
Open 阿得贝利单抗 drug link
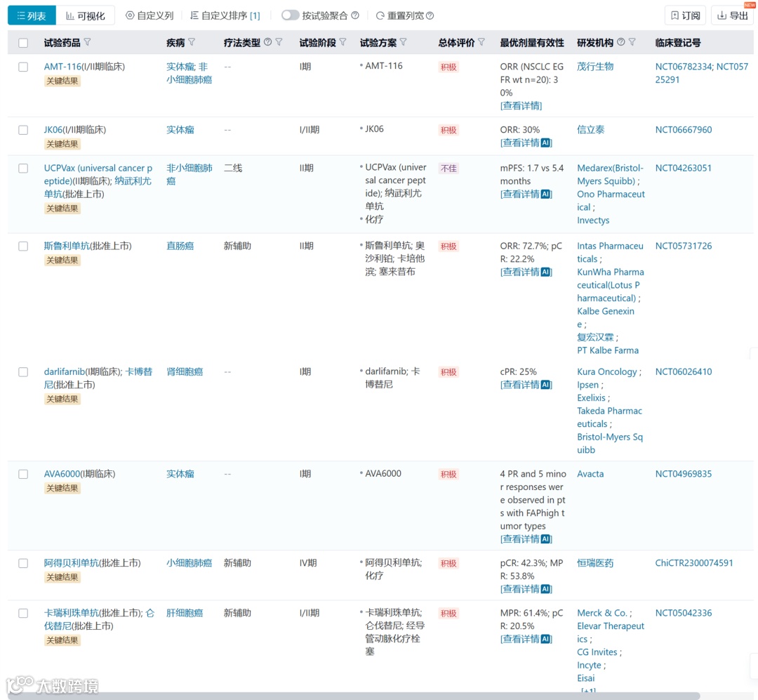coord(71,563)
